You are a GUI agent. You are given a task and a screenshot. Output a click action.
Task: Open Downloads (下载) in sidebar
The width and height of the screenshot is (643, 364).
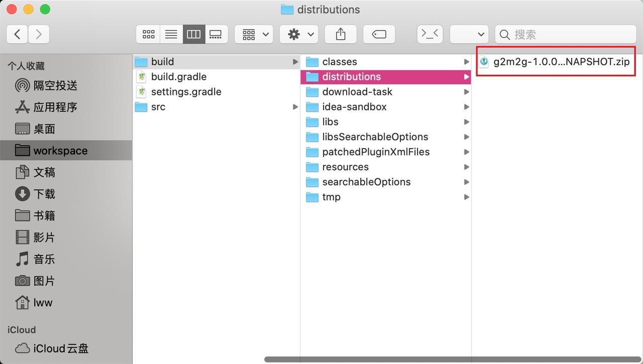(x=44, y=194)
